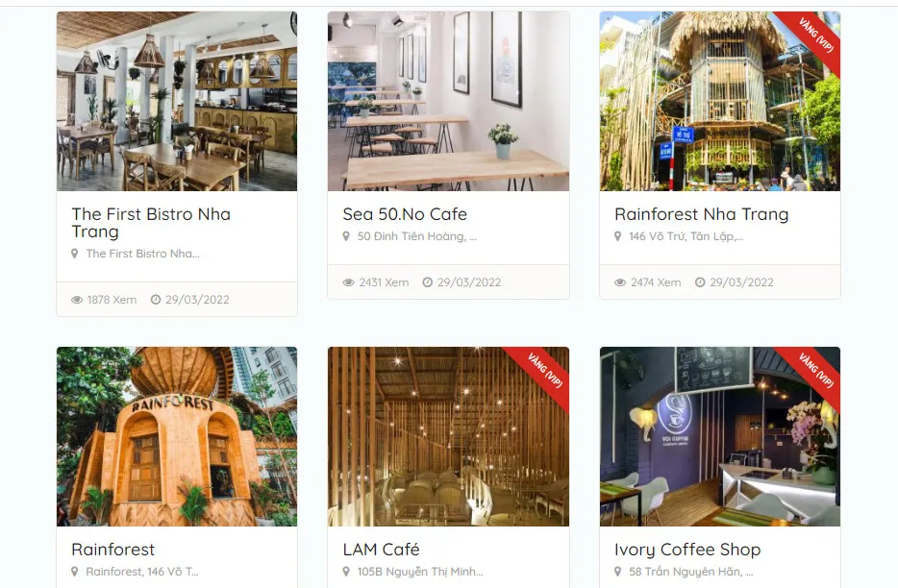The height and width of the screenshot is (588, 898).
Task: Click eye icon beside 2431 Xem
Action: tap(348, 282)
